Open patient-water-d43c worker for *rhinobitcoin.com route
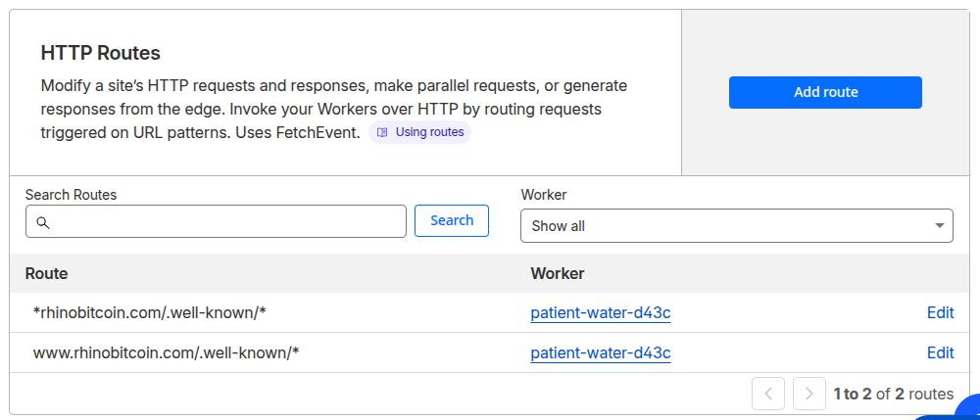Viewport: 980px width, 420px height. tap(600, 313)
